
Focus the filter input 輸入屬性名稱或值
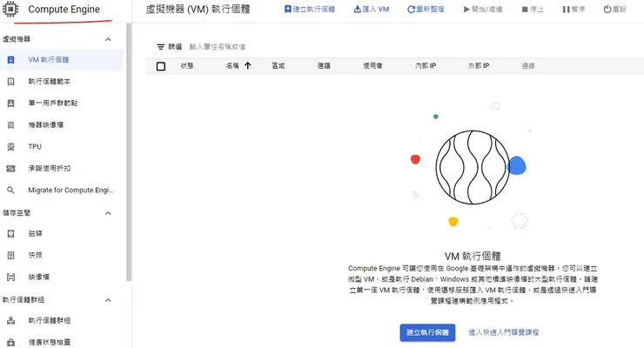tap(218, 47)
